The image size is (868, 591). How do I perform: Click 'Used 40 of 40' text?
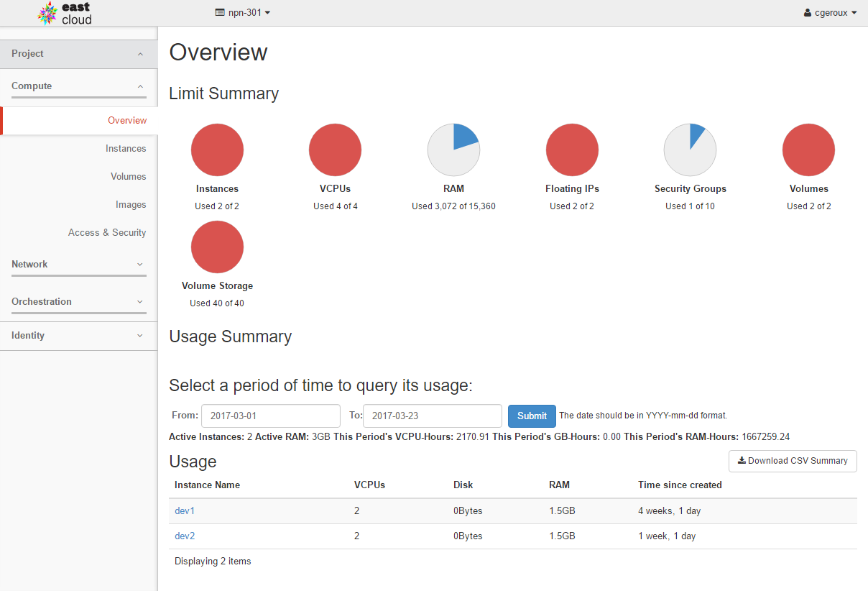(217, 303)
